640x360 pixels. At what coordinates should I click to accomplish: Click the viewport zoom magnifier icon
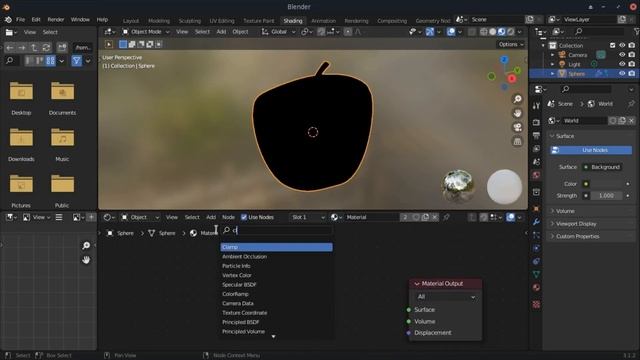pos(517,99)
